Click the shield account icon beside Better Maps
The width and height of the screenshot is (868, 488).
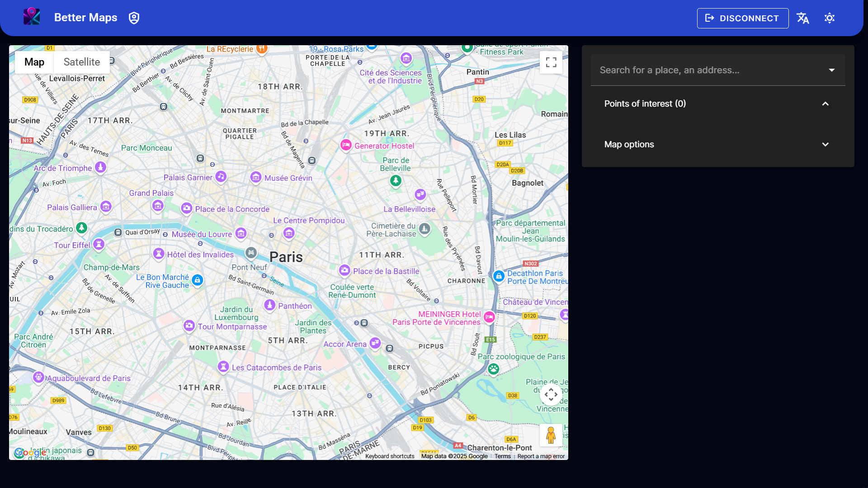pos(134,18)
